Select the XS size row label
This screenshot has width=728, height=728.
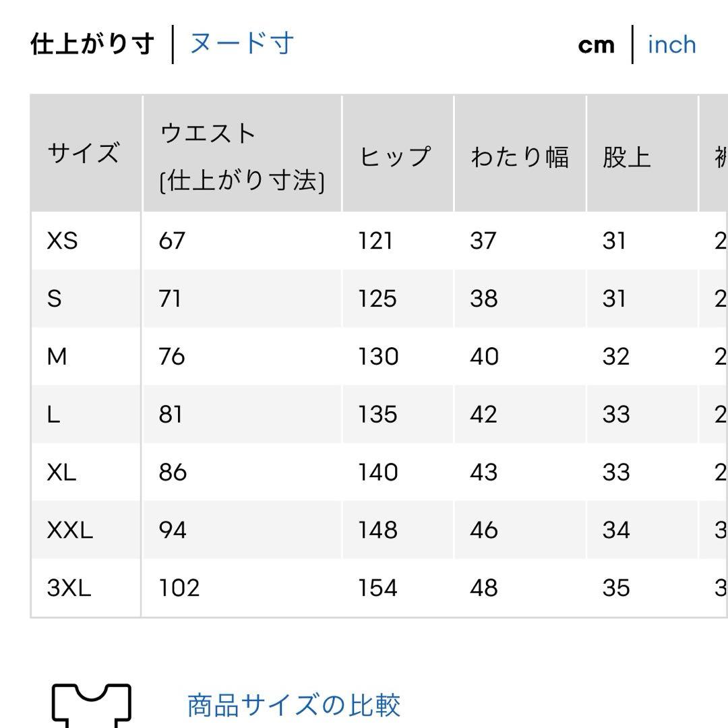[x=62, y=241]
